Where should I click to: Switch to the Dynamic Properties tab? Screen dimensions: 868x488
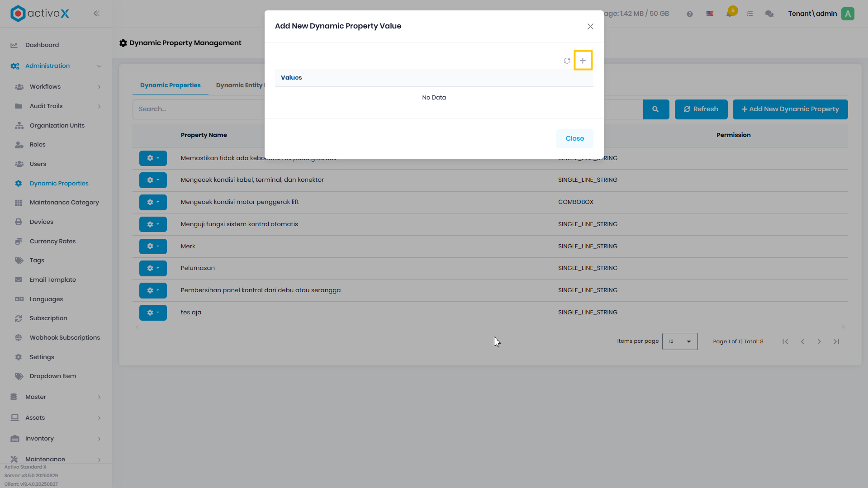[x=170, y=85]
